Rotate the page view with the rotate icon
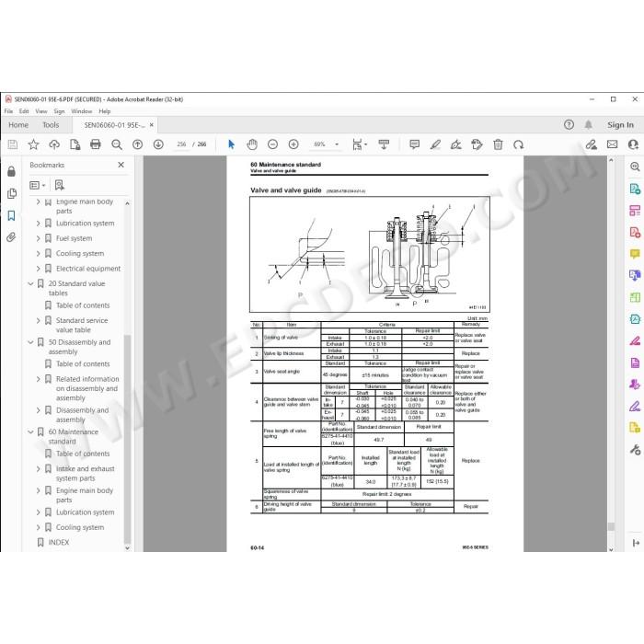The height and width of the screenshot is (644, 644). (x=518, y=144)
